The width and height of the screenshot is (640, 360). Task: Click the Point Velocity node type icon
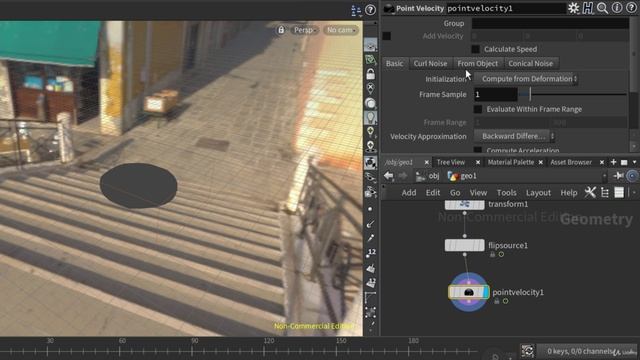coord(389,8)
